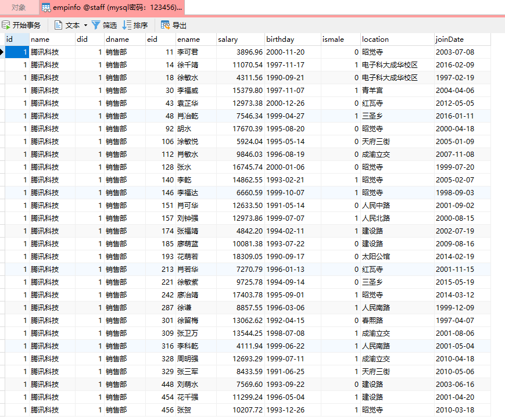
Task: Click the Export (导出) icon
Action: (165, 25)
